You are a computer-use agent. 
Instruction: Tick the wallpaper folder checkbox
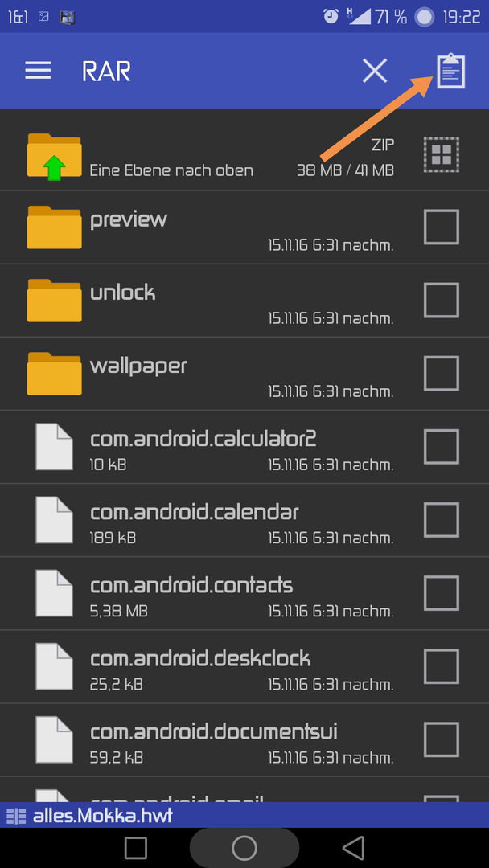(442, 374)
